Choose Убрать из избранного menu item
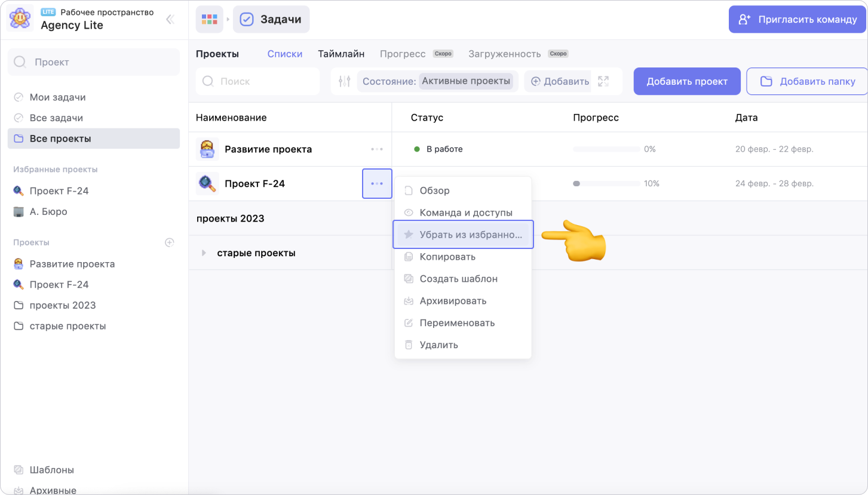Image resolution: width=868 pixels, height=495 pixels. 463,235
